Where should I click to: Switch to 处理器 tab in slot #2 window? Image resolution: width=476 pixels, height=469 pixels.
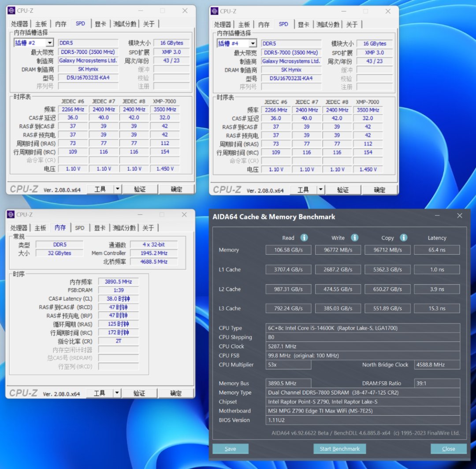coord(19,24)
